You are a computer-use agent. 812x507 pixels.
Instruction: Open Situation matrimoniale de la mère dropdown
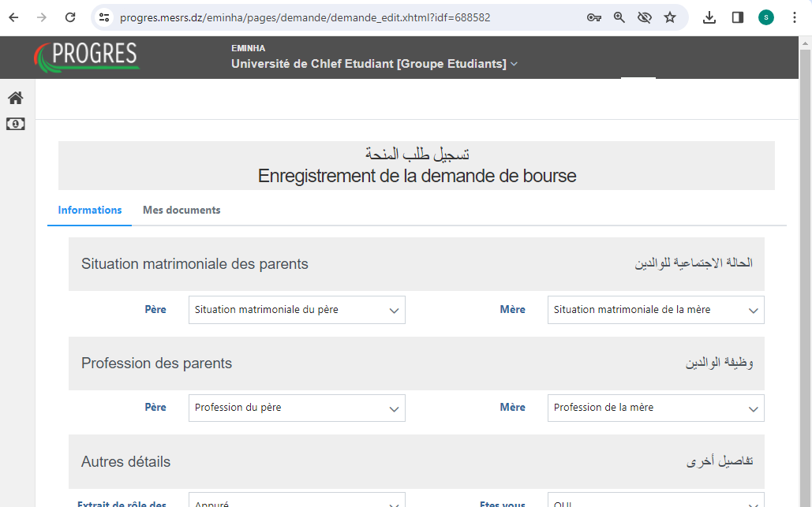(x=656, y=310)
